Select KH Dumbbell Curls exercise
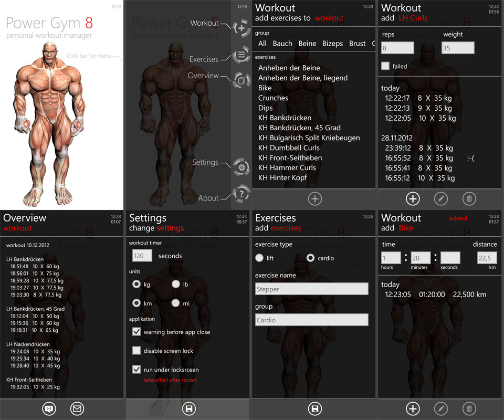The width and height of the screenshot is (504, 420). (x=289, y=148)
